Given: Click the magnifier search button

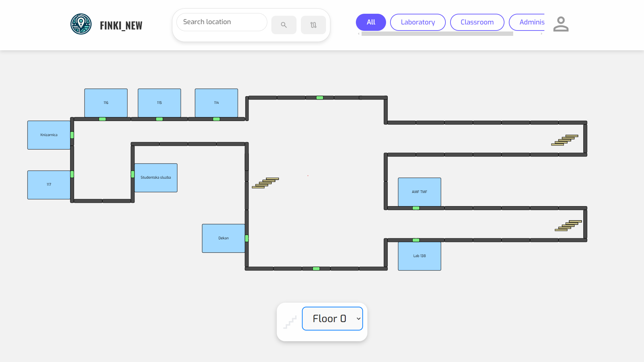Looking at the screenshot, I should 284,25.
